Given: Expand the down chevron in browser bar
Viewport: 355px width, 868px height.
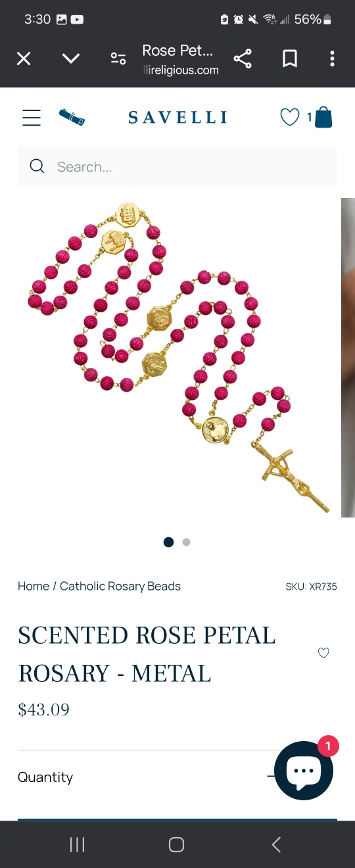Looking at the screenshot, I should [71, 59].
